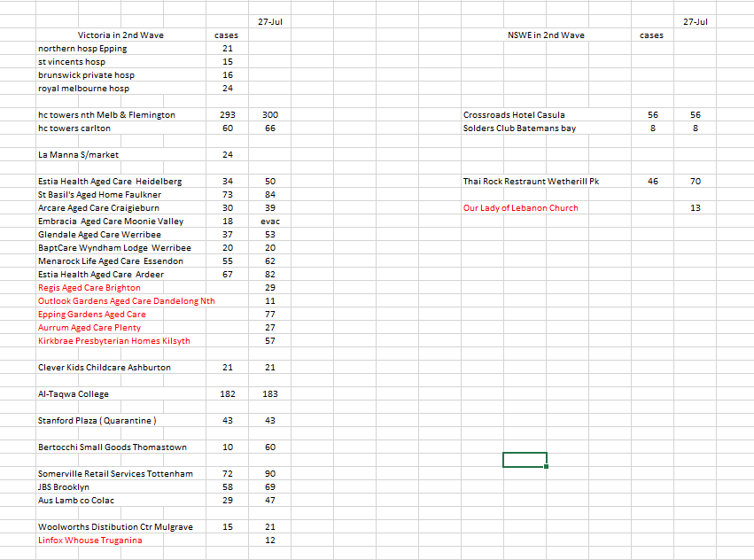Select "St Basil's Aged Home Faulkner" cell
754x560 pixels.
click(x=99, y=195)
